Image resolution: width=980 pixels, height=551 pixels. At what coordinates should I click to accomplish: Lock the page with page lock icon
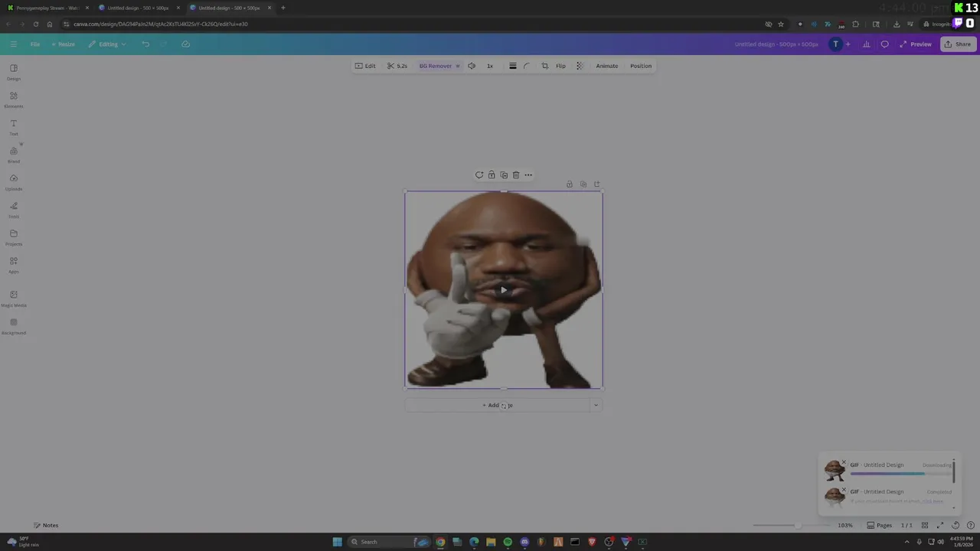click(x=570, y=184)
